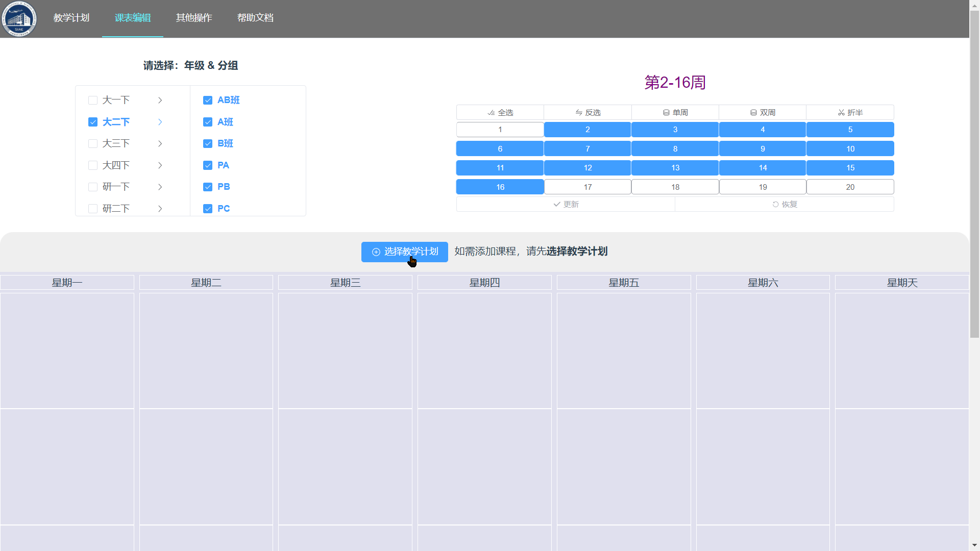The height and width of the screenshot is (551, 980).
Task: Expand 大一下 with its chevron
Action: [160, 101]
